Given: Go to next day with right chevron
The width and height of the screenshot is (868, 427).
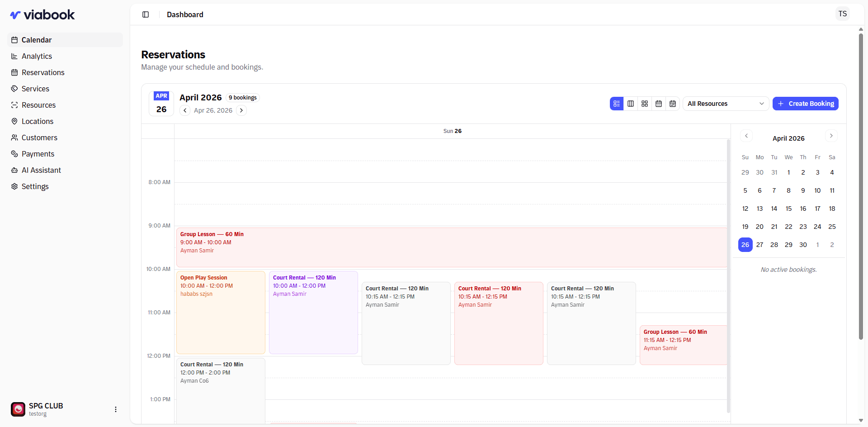Looking at the screenshot, I should [241, 110].
